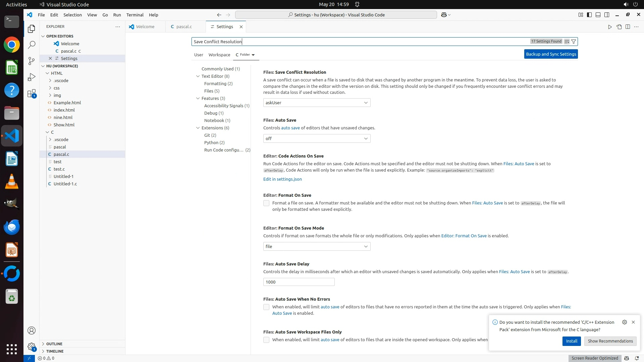Check Auto Save Workspace Files Only
This screenshot has height=362, width=644.
click(266, 340)
